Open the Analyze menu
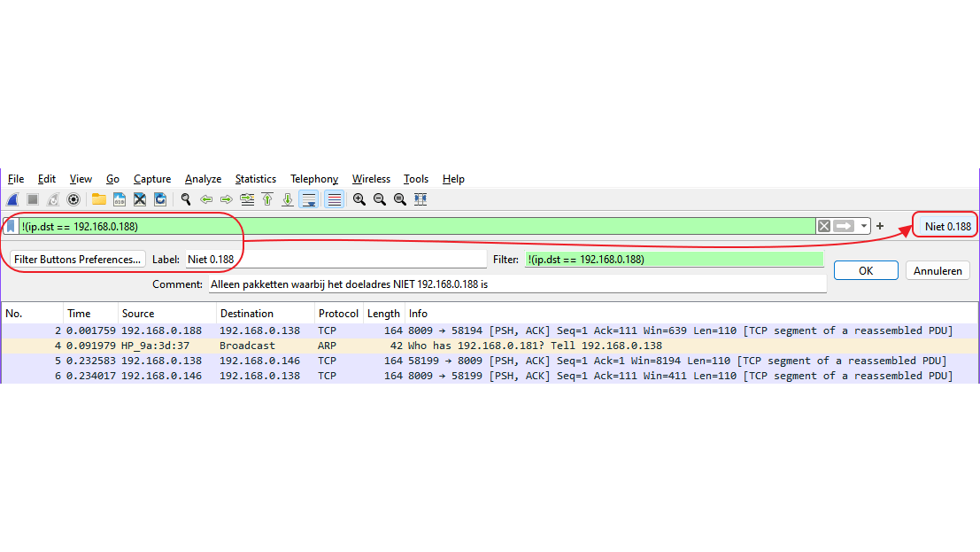This screenshot has width=980, height=552. 203,179
